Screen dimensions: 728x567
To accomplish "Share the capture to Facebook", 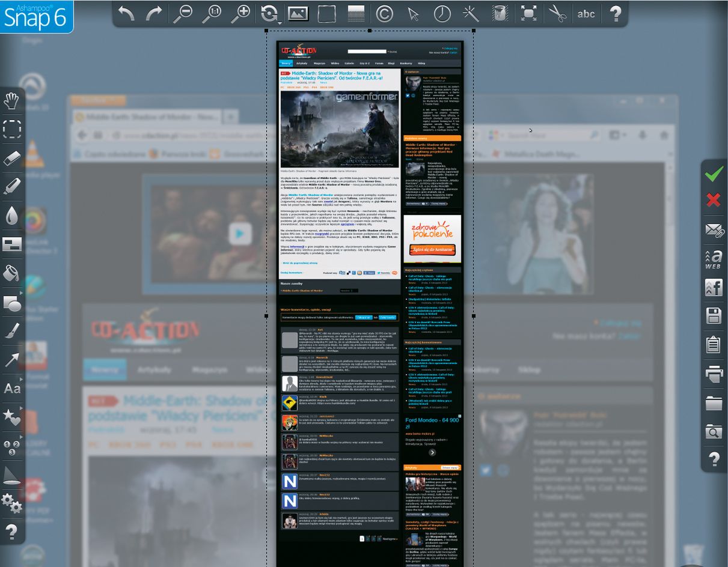I will point(714,288).
